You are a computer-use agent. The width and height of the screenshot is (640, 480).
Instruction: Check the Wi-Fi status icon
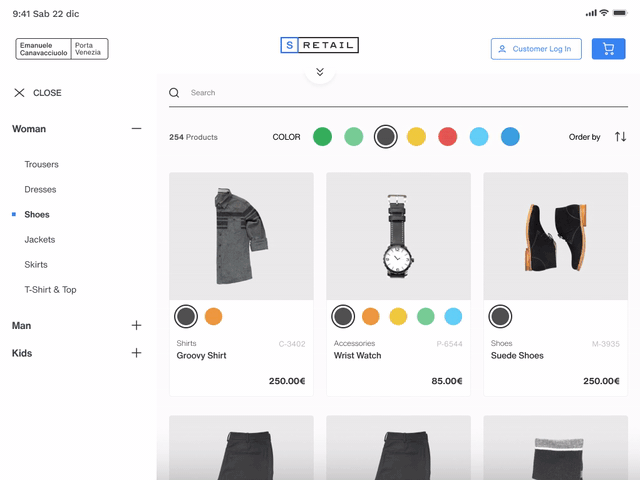coord(605,13)
